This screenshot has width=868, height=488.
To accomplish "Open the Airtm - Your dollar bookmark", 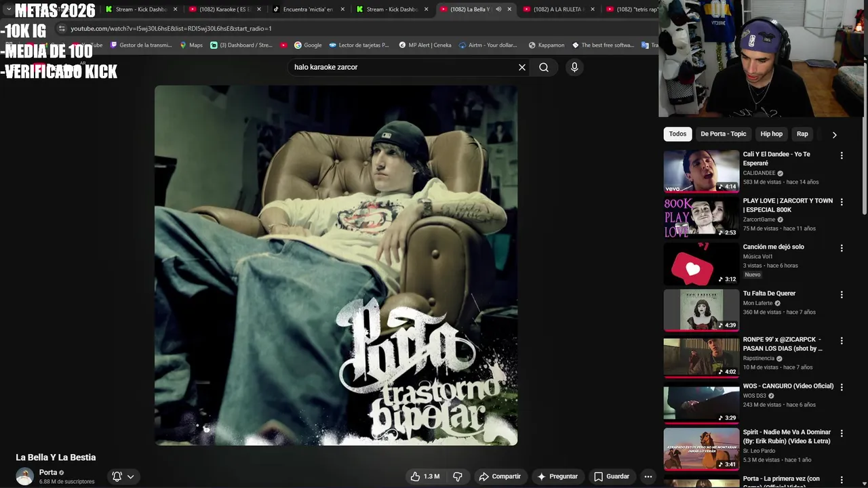I will pyautogui.click(x=488, y=45).
